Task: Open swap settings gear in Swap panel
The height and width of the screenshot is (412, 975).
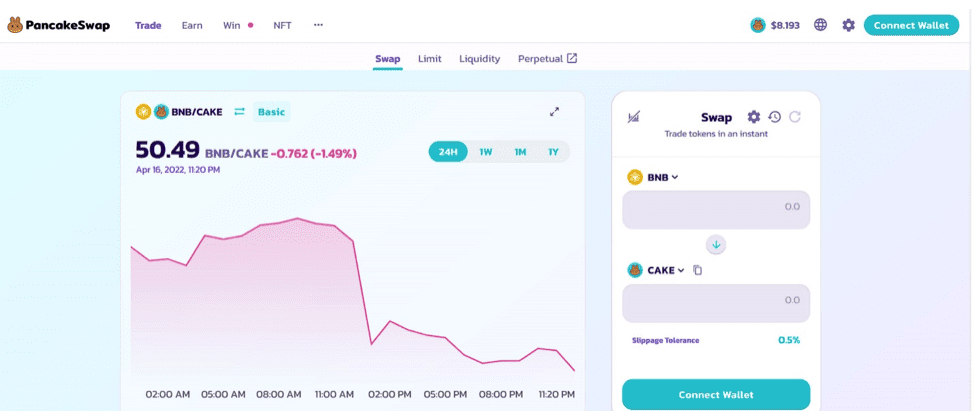Action: [x=754, y=117]
